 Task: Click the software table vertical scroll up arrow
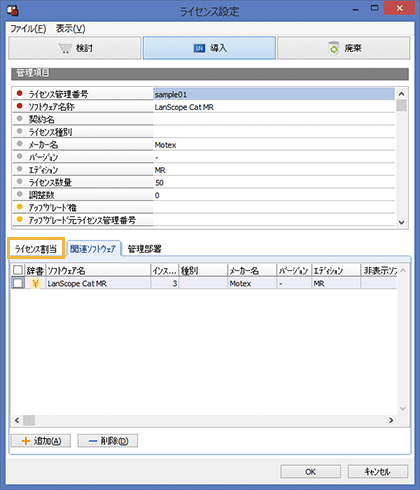[x=403, y=270]
